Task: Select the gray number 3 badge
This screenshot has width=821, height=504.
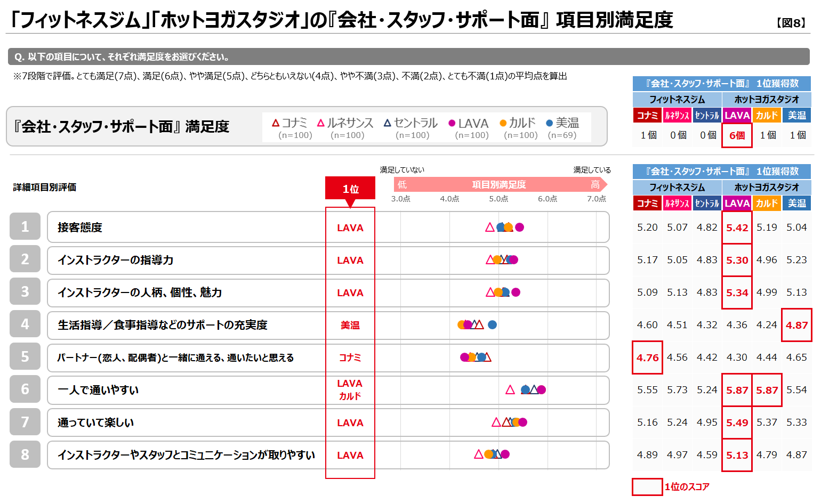Action: (x=25, y=291)
